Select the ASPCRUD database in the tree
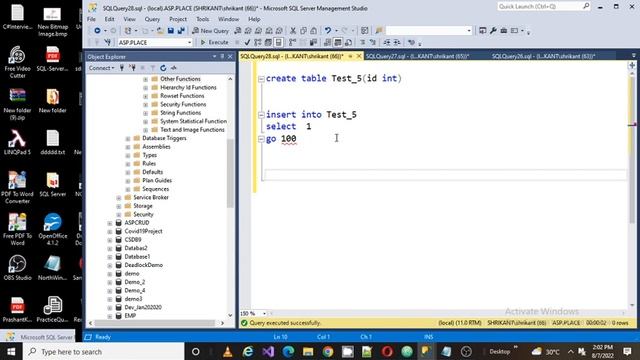Viewport: 640px width, 360px height. point(137,223)
